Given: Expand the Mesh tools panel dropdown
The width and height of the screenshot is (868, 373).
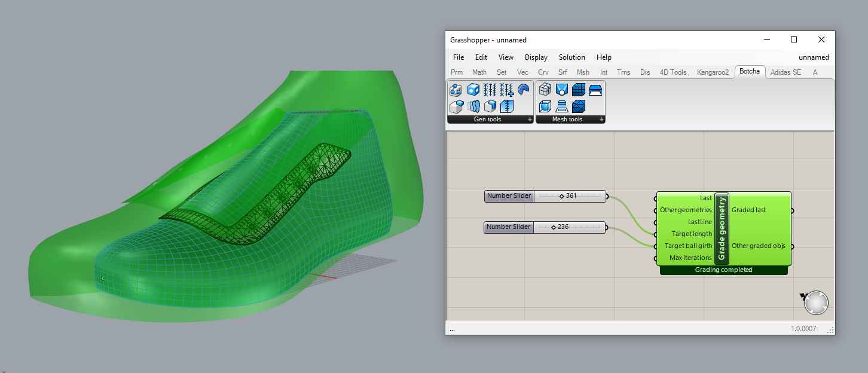Looking at the screenshot, I should point(601,120).
